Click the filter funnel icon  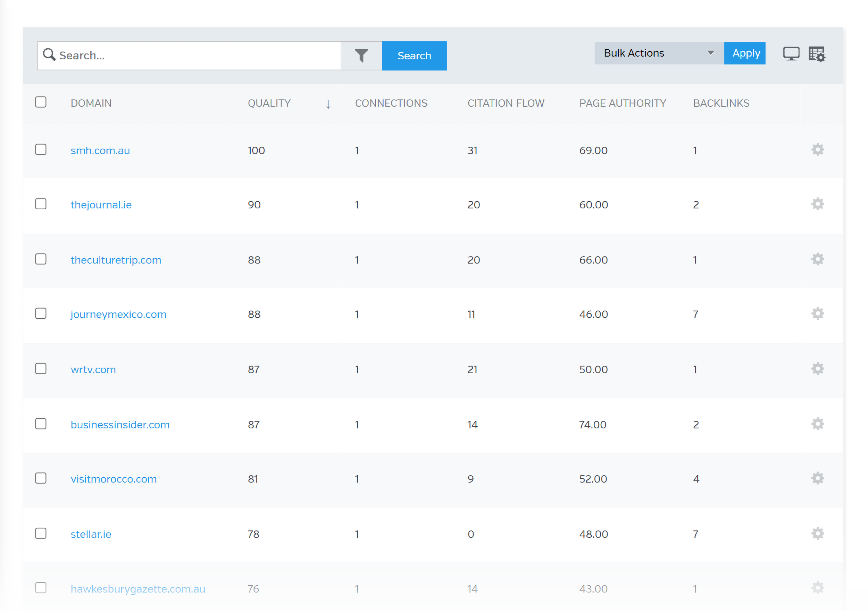click(361, 56)
